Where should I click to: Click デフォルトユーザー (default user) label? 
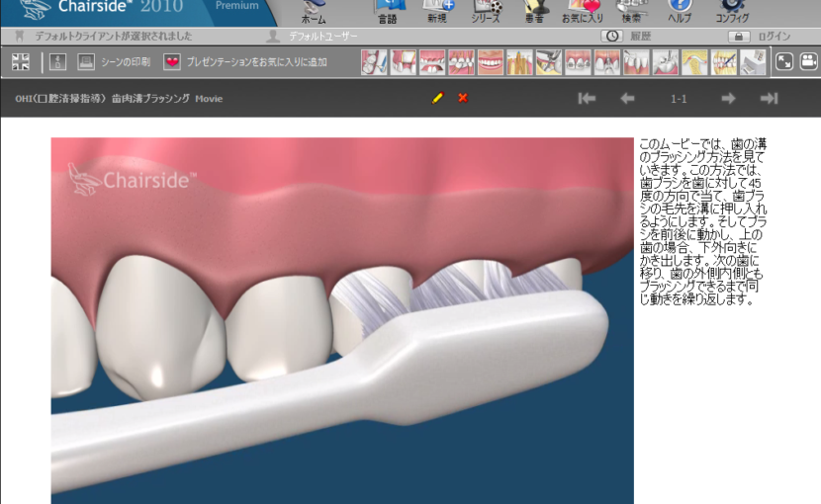point(322,37)
